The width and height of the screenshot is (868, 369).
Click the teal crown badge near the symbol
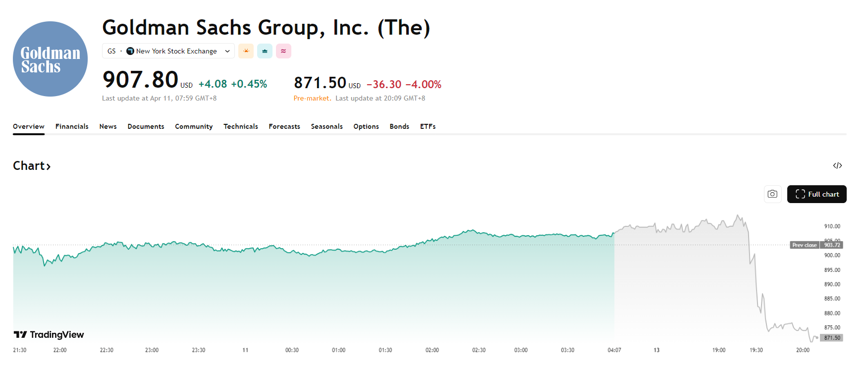pyautogui.click(x=265, y=51)
